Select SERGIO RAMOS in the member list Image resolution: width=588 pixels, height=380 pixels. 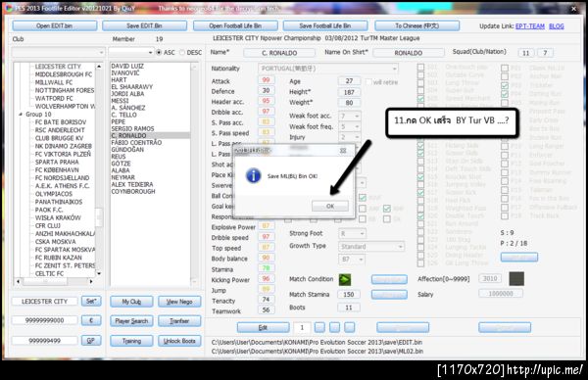tap(132, 128)
